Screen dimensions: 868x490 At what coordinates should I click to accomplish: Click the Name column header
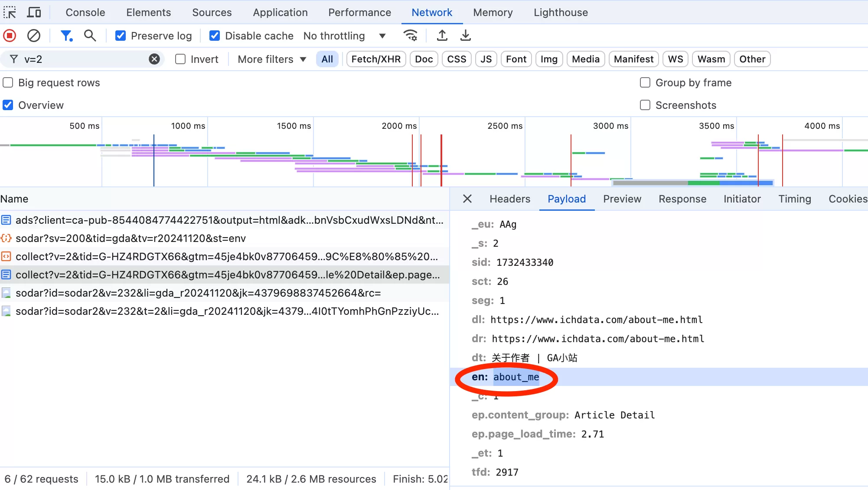tap(225, 199)
